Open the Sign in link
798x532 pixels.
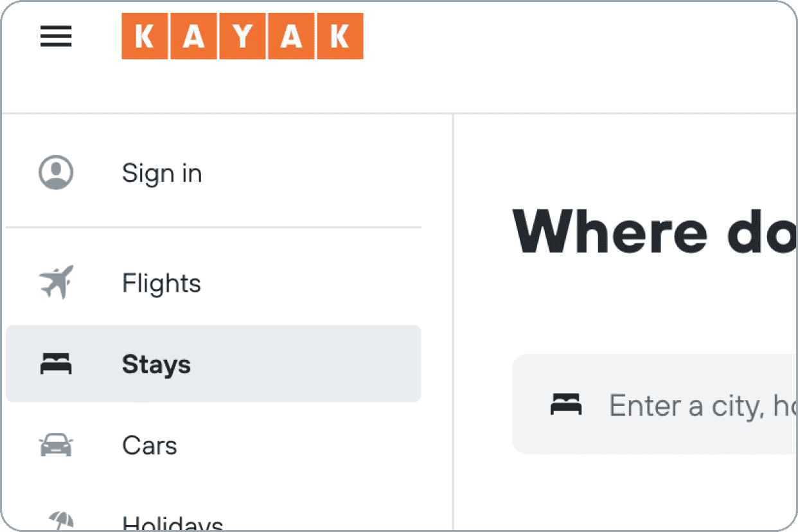click(x=162, y=173)
